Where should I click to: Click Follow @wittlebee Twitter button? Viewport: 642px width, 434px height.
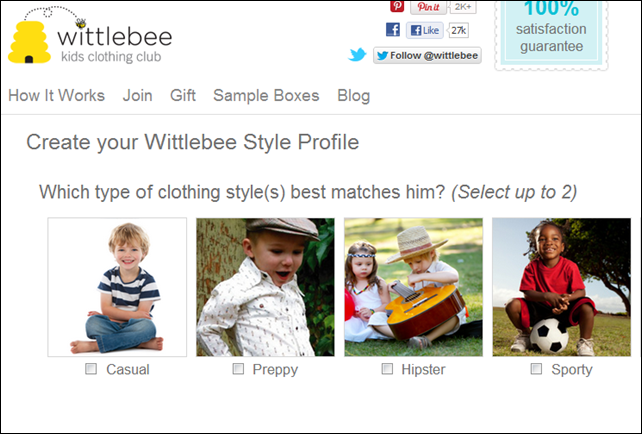coord(427,55)
